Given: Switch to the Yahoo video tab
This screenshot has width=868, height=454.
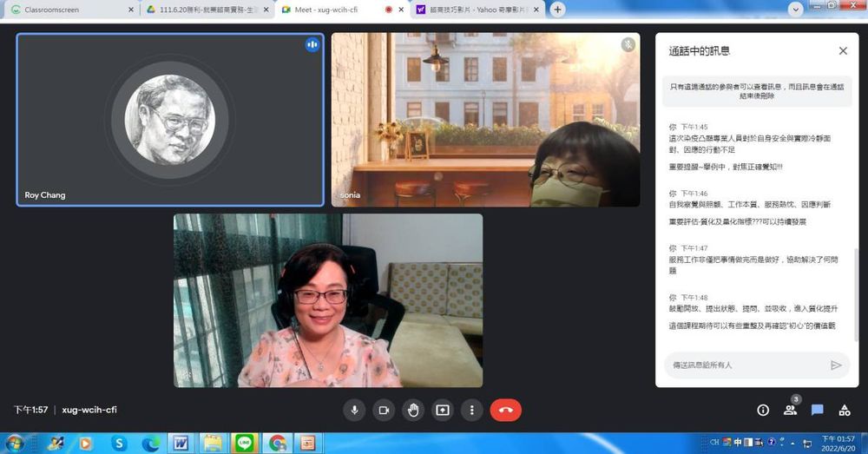Looking at the screenshot, I should point(473,10).
